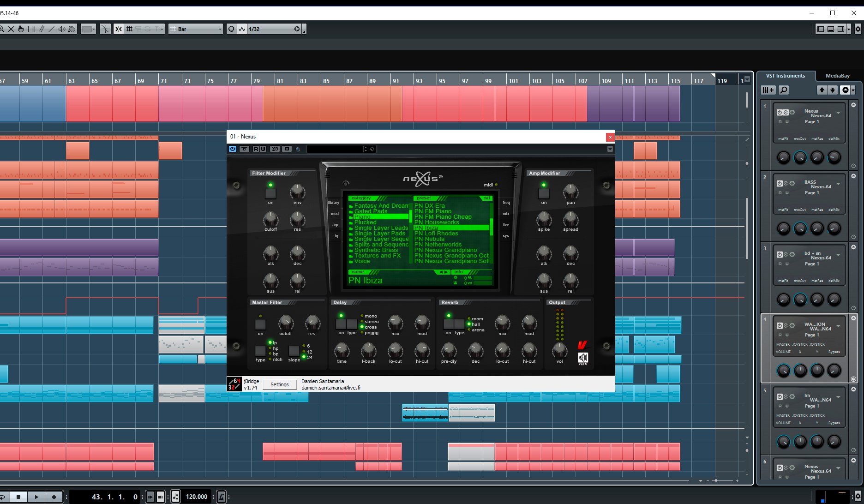
Task: Choose the PN Nebula preset
Action: click(x=429, y=239)
